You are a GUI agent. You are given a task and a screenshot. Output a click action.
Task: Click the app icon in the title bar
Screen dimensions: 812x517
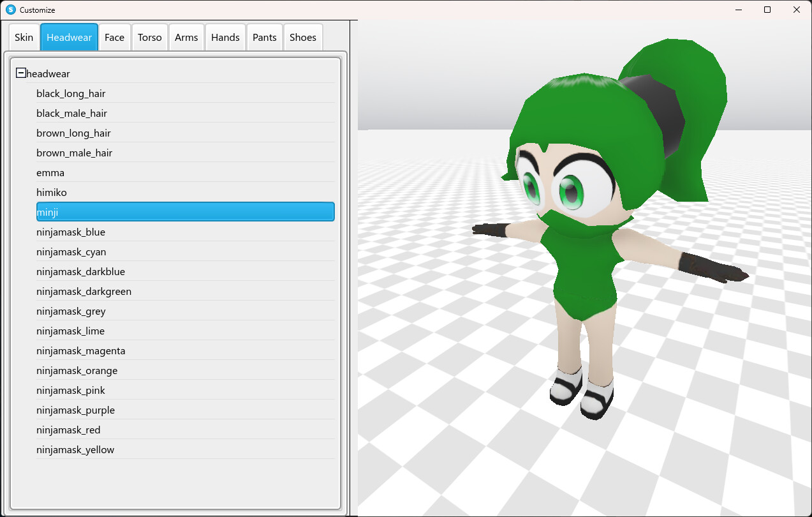9,10
